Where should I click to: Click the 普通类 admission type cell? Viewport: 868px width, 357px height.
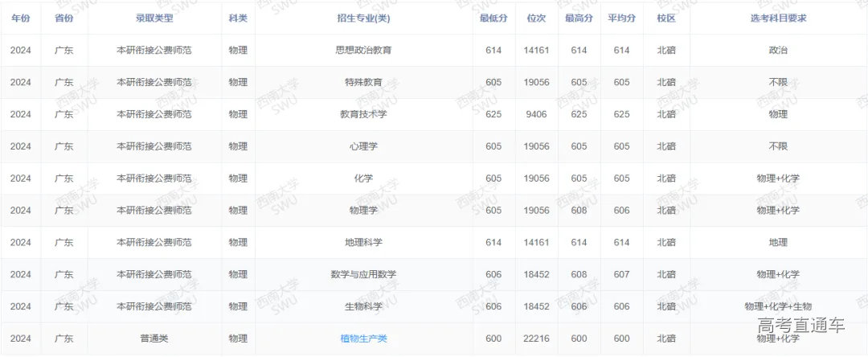click(x=154, y=339)
